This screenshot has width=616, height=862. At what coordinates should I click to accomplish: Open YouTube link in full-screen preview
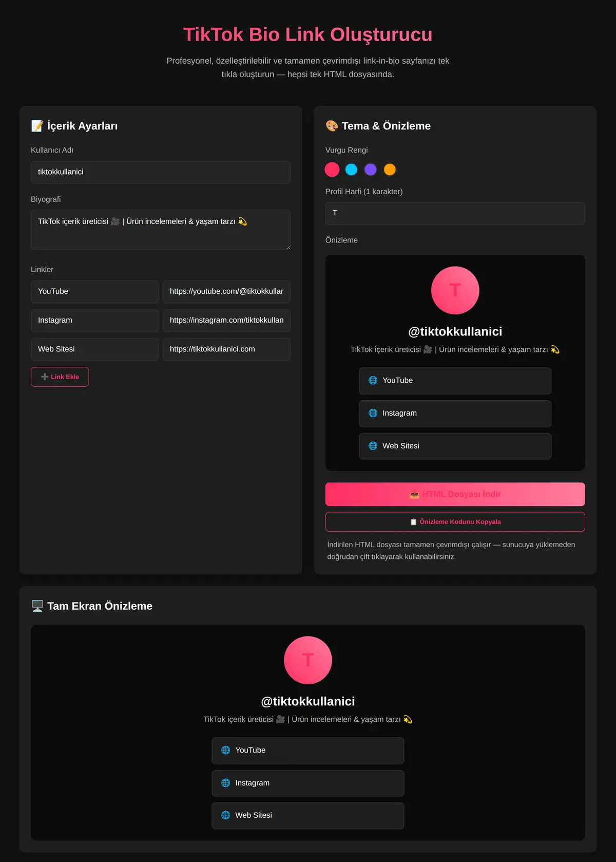308,751
